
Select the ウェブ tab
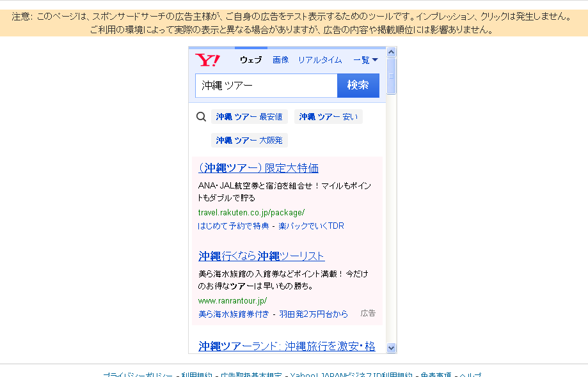[251, 60]
